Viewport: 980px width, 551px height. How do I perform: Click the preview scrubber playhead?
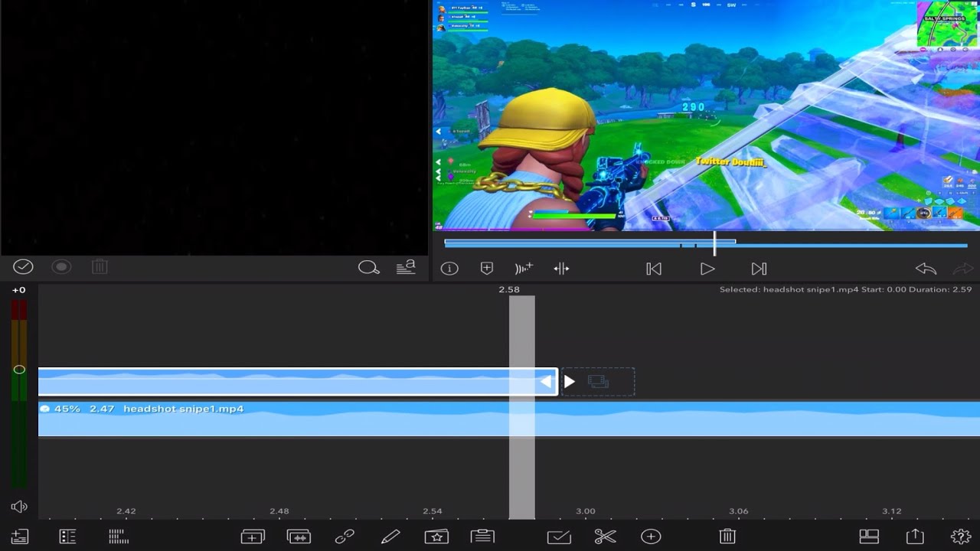[x=714, y=245]
